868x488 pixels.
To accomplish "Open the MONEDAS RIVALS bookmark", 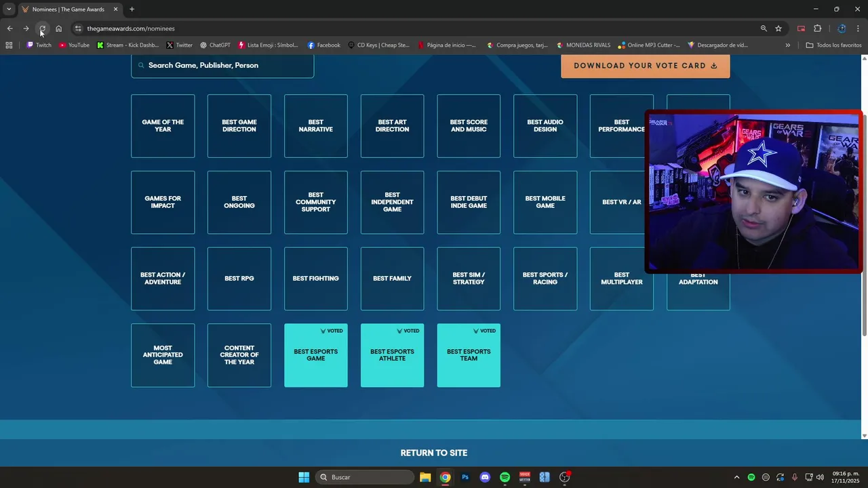I will [583, 45].
